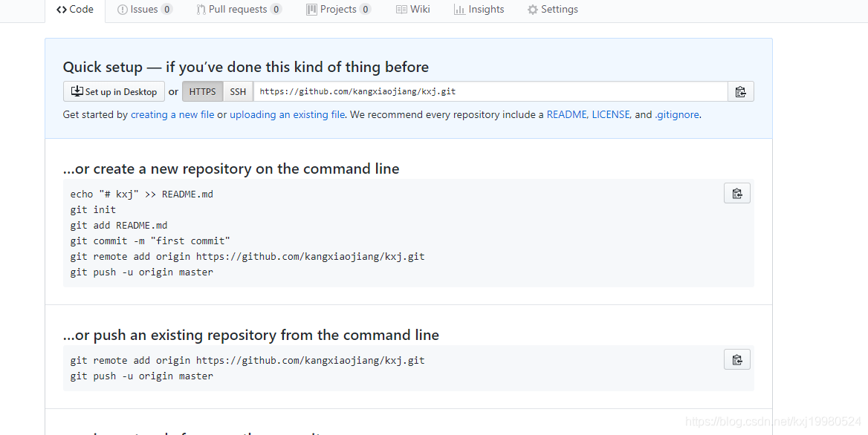Click the Projects board icon
This screenshot has height=435, width=868.
click(311, 10)
